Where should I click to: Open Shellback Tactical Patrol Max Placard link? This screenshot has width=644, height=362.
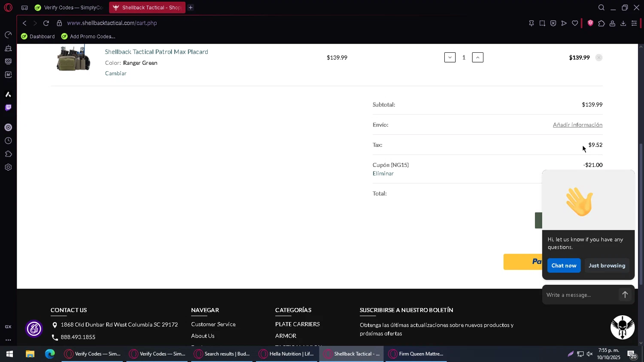pos(157,52)
